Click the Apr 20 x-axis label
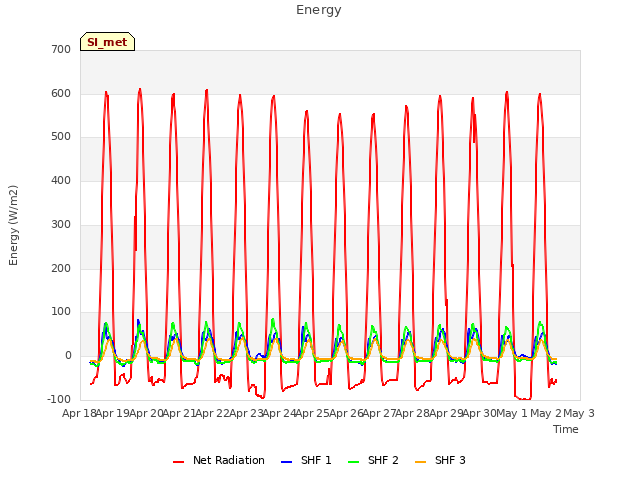This screenshot has width=640, height=480. 146,413
